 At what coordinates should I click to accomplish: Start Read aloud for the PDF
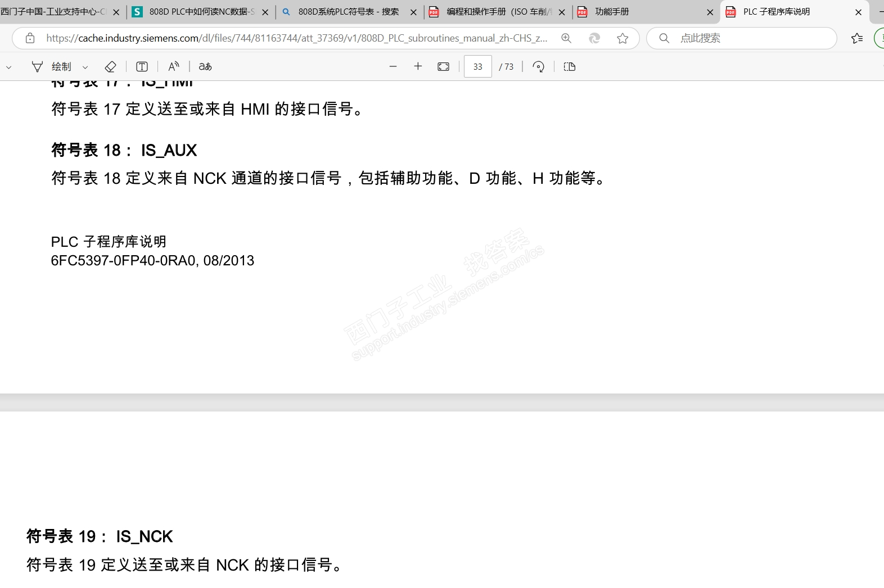(174, 67)
